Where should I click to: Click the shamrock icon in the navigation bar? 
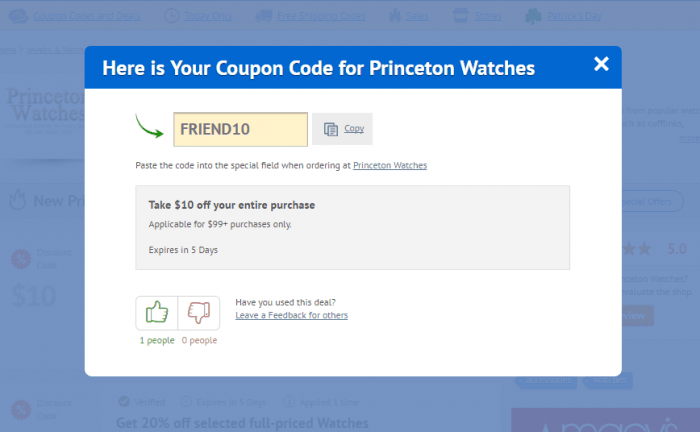(x=533, y=17)
